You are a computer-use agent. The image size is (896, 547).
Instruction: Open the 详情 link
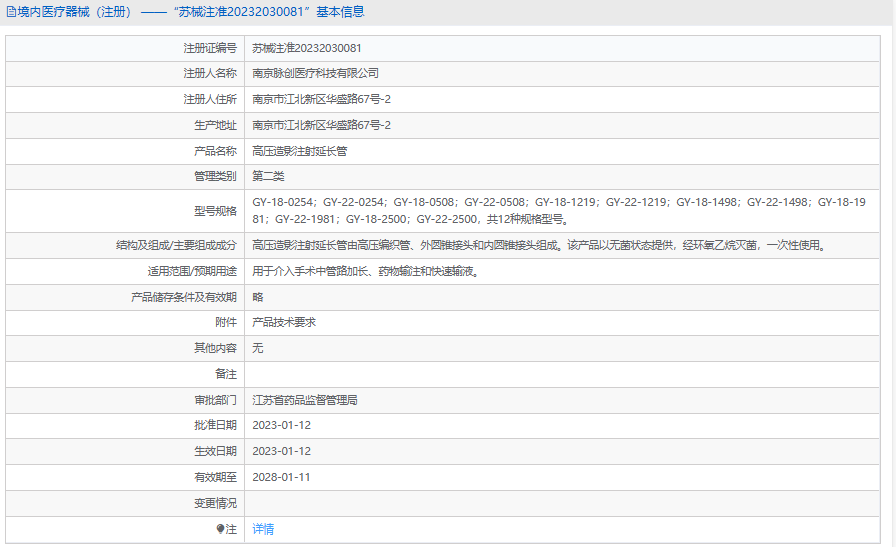coord(263,529)
